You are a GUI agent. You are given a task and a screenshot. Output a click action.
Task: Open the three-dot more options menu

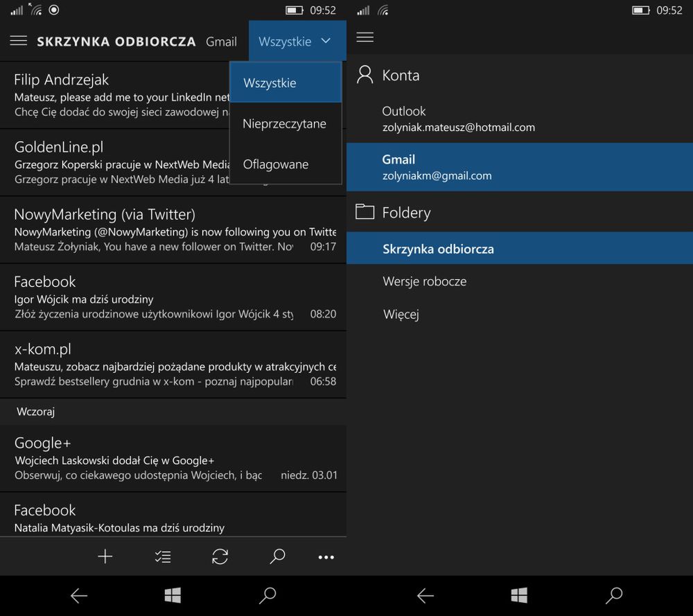click(x=326, y=557)
